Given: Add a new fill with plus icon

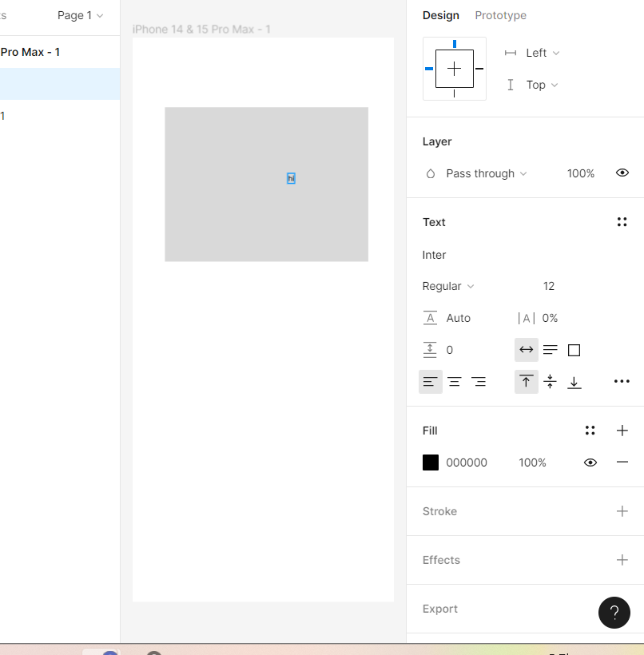Looking at the screenshot, I should click(x=622, y=431).
